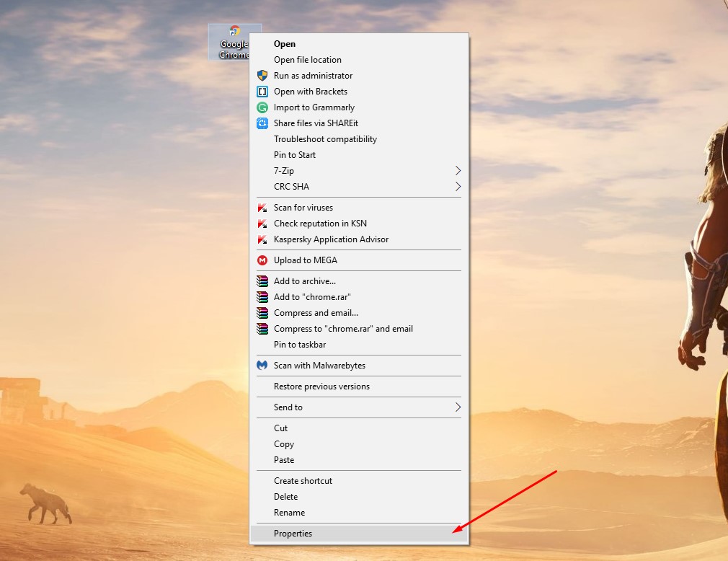Compress to chrome.rar and email it
This screenshot has width=728, height=561.
343,328
